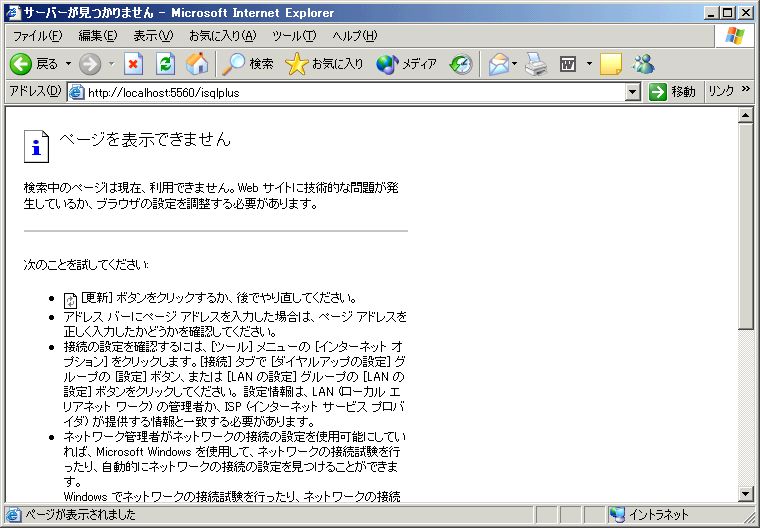This screenshot has height=528, width=760.
Task: Click the IE icon in the title bar
Action: [x=13, y=13]
